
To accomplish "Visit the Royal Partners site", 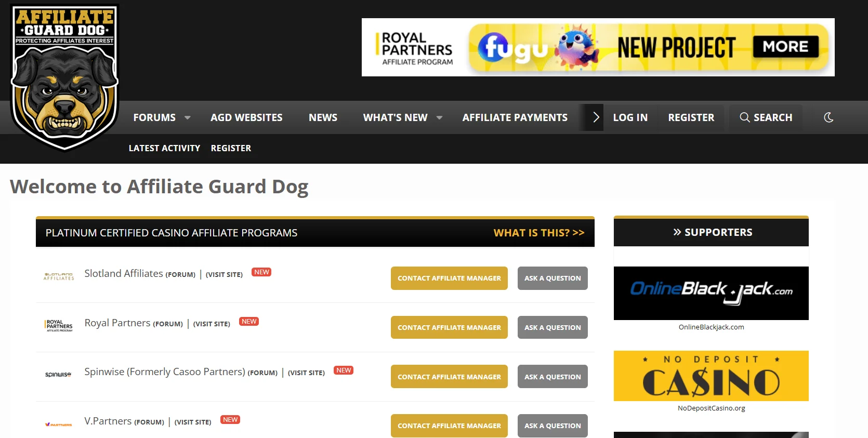I will click(212, 324).
